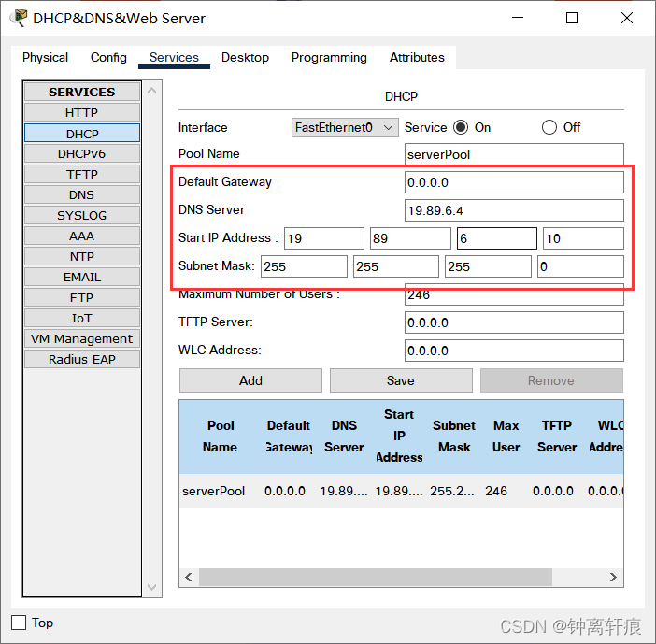Click Start IP second octet 89

coord(410,238)
